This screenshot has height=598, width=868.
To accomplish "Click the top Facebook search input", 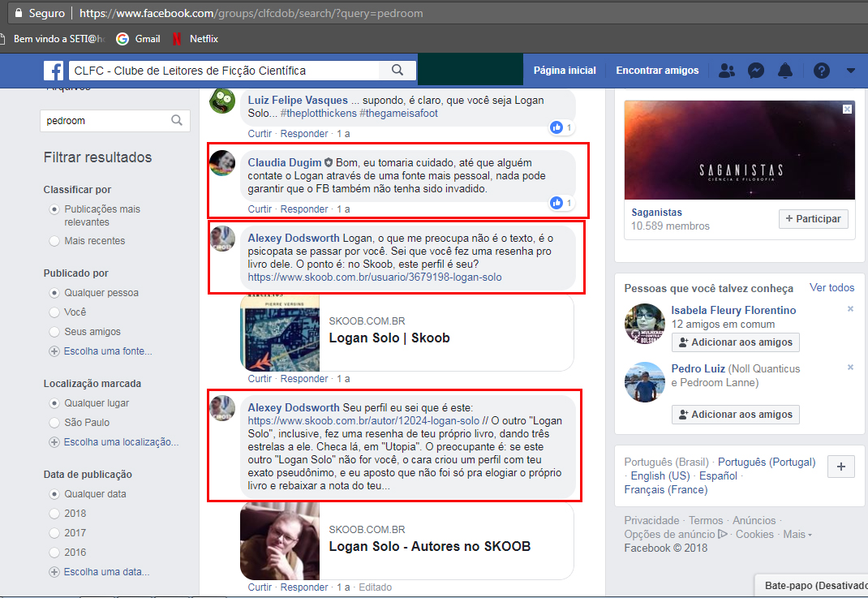I will click(224, 71).
